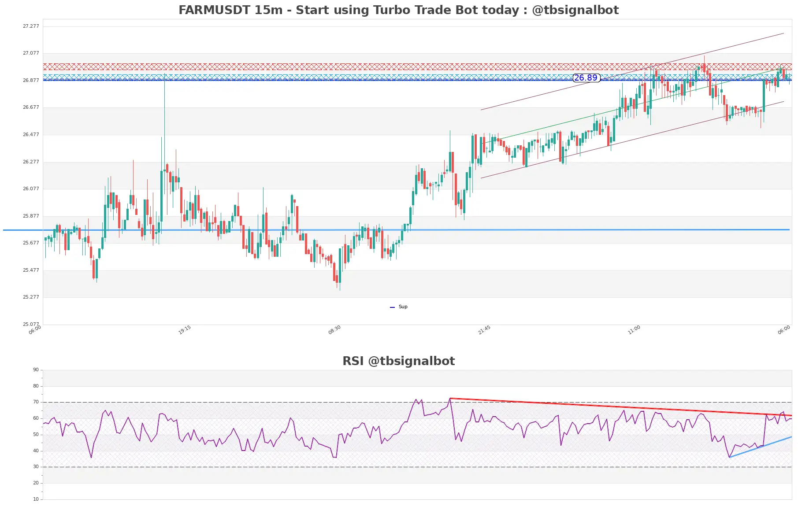Image resolution: width=798 pixels, height=532 pixels.
Task: Pick the RSI 90 axis label
Action: pyautogui.click(x=36, y=370)
